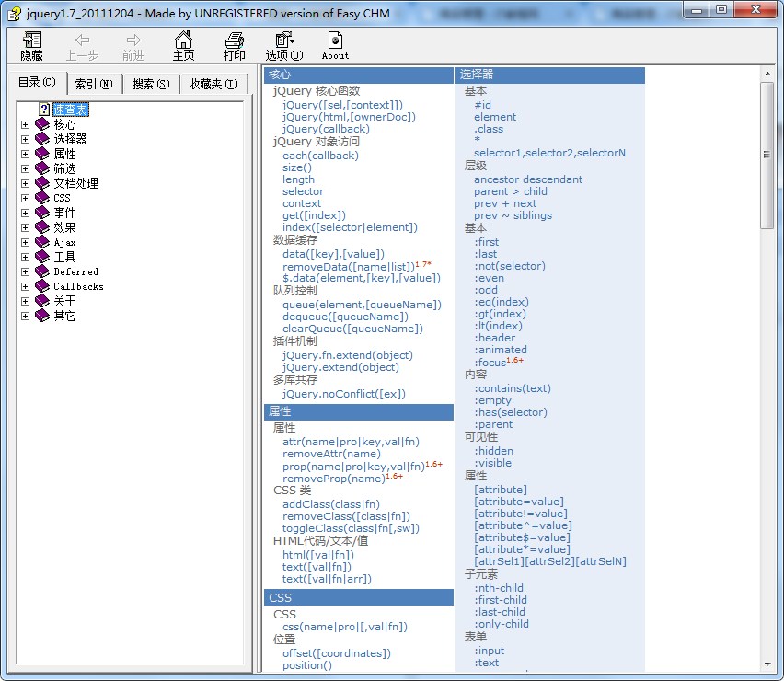The image size is (784, 681).
Task: Click the book icon beside 选择器
Action: point(42,139)
